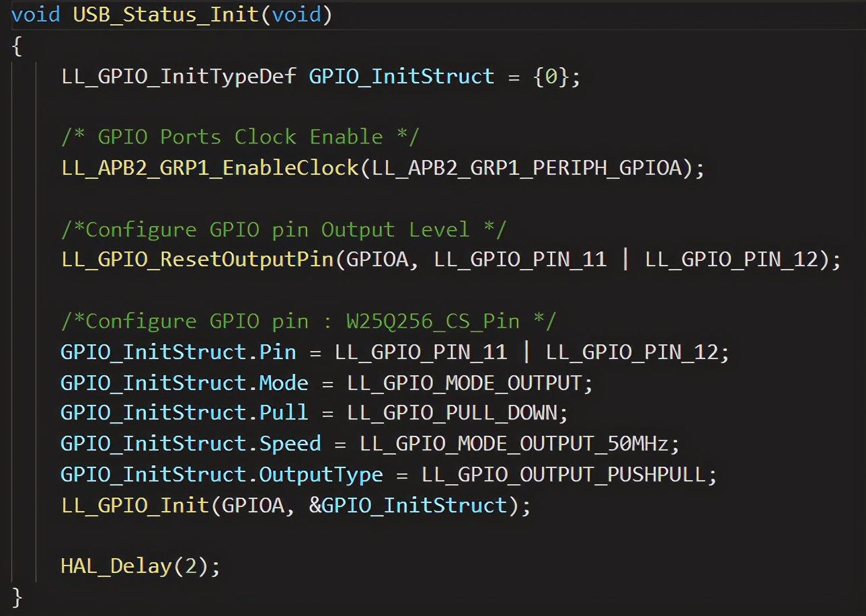Click the LL_GPIO_ResetOutputPin function call
Screen dimensions: 866x616
[198, 260]
